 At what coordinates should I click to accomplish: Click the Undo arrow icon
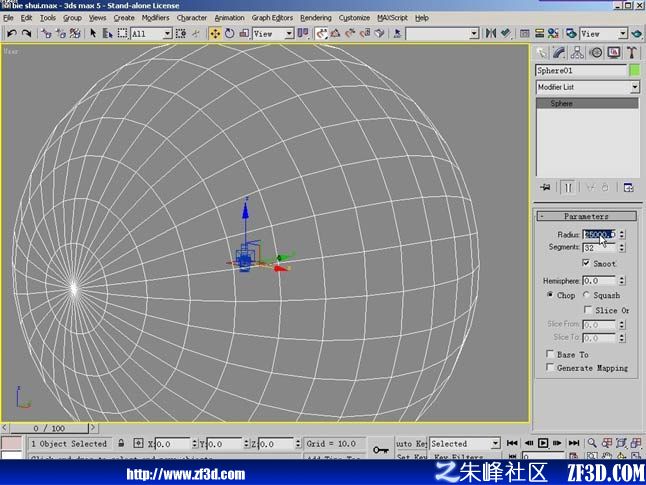point(12,33)
